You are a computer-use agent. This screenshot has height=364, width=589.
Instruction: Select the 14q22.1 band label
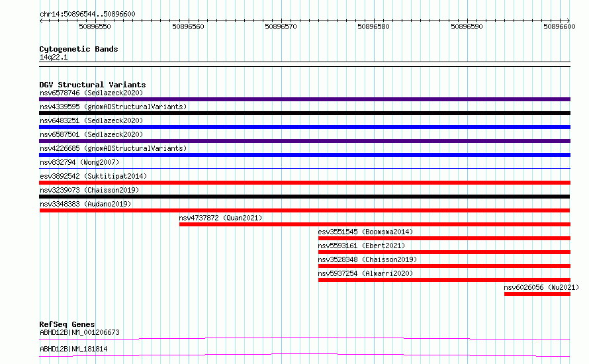point(54,57)
